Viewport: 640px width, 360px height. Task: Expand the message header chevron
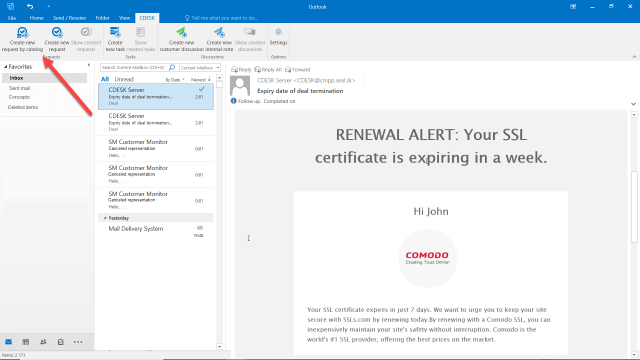pos(633,104)
